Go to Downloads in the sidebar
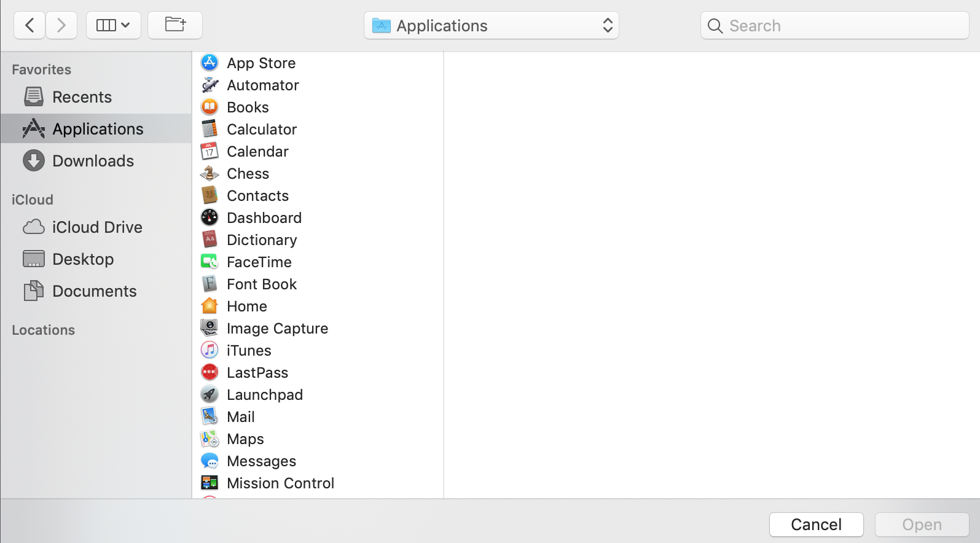 96,161
